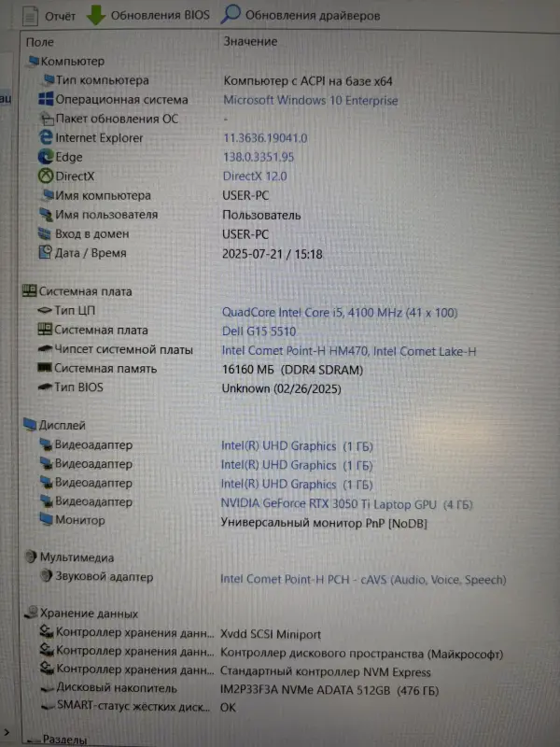Image resolution: width=560 pixels, height=747 pixels.
Task: Select the Универсальный монитор PnP [NoDB] value
Action: coord(324,523)
